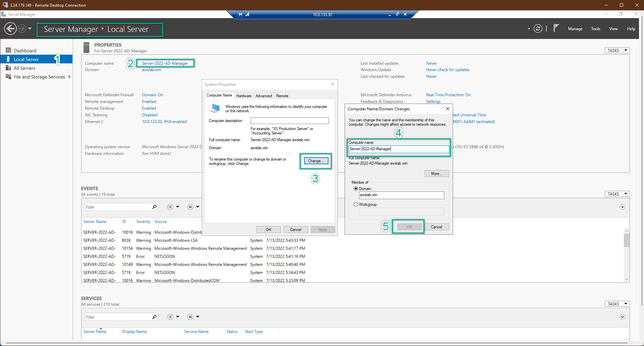This screenshot has height=346, width=644.
Task: Click the Computer name field in Domain Changes
Action: (399, 149)
